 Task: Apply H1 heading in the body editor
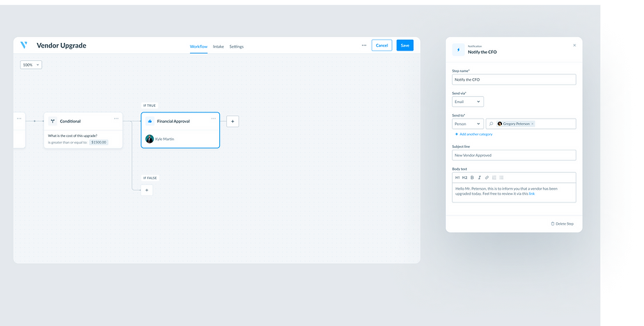click(457, 177)
